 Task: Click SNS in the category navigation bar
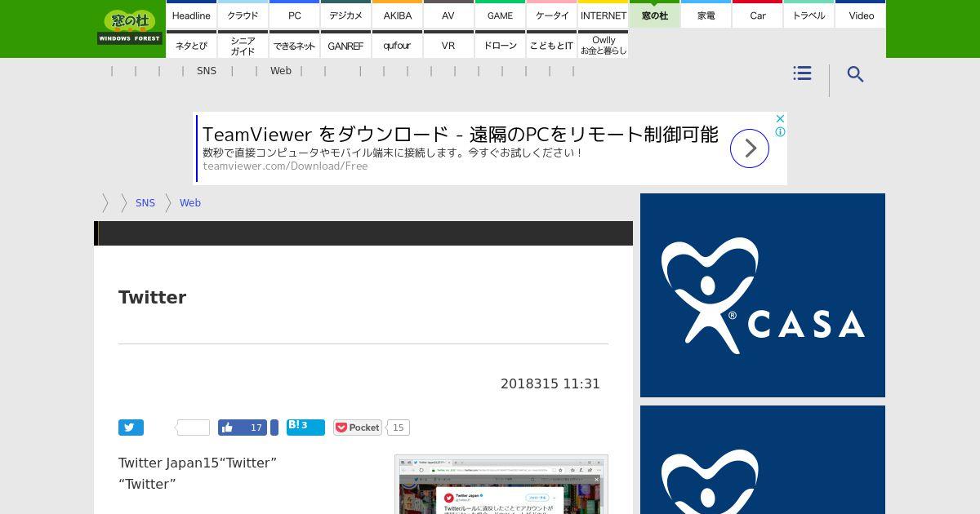207,71
